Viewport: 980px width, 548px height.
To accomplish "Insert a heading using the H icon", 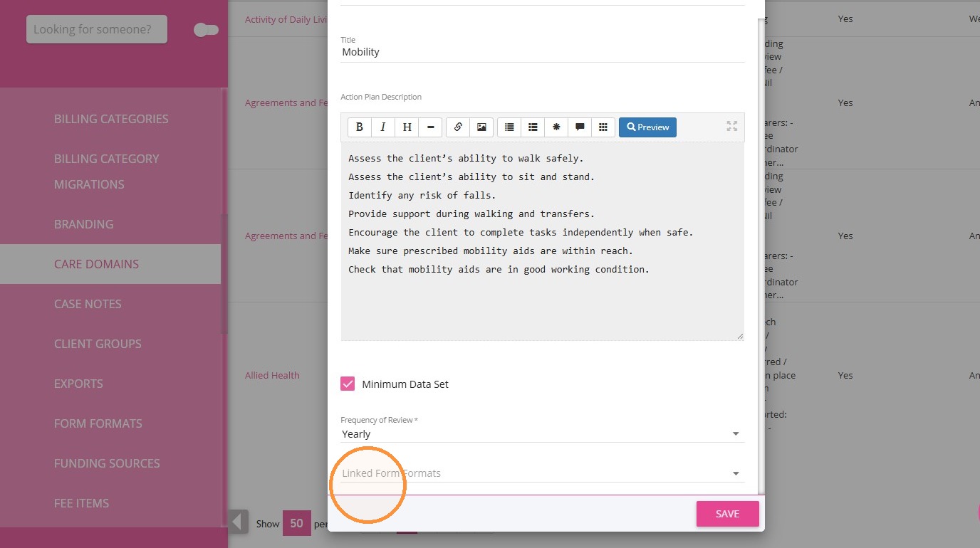I will (407, 127).
